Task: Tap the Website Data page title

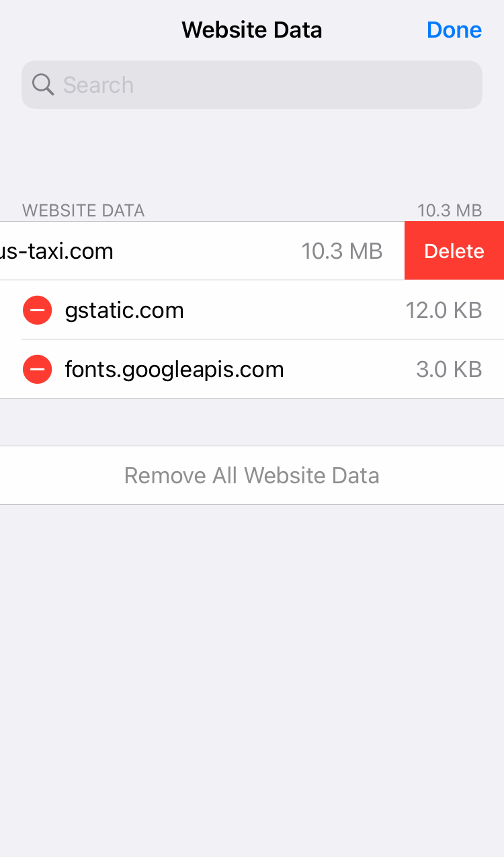Action: (x=252, y=30)
